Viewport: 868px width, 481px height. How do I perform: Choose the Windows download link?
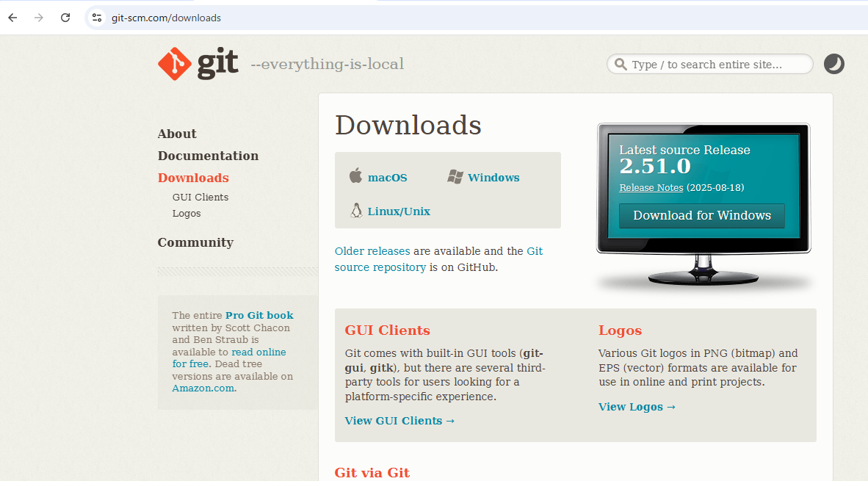[x=493, y=178]
